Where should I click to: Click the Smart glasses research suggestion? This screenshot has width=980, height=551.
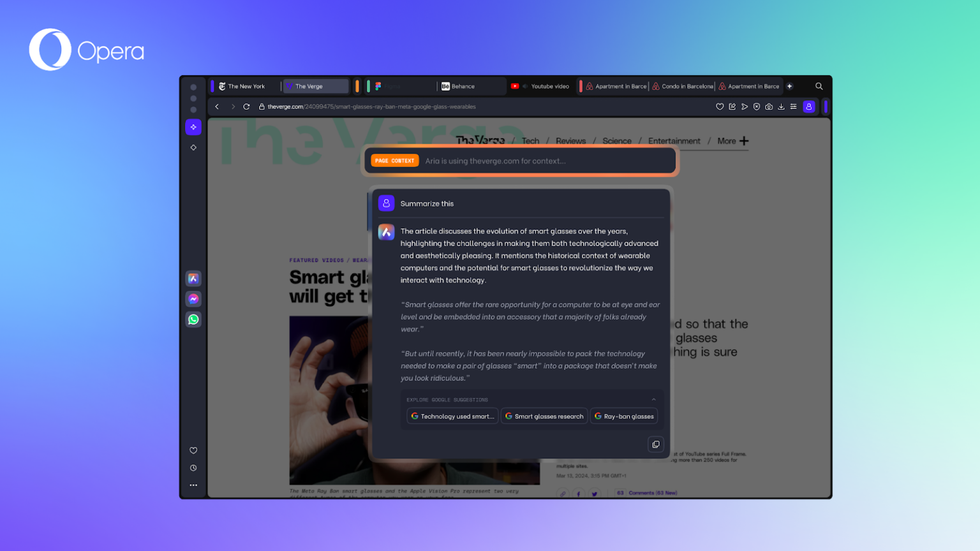(544, 416)
